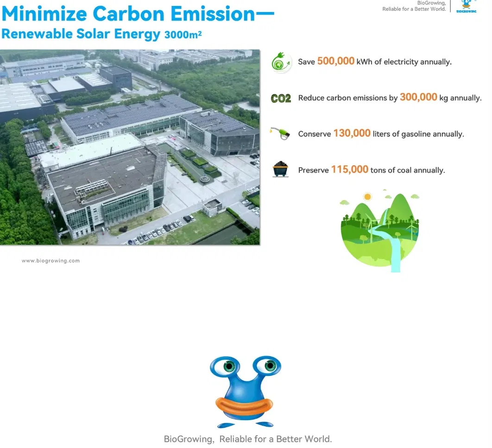Select the green landscape globe illustration
492x448 pixels.
tap(380, 232)
